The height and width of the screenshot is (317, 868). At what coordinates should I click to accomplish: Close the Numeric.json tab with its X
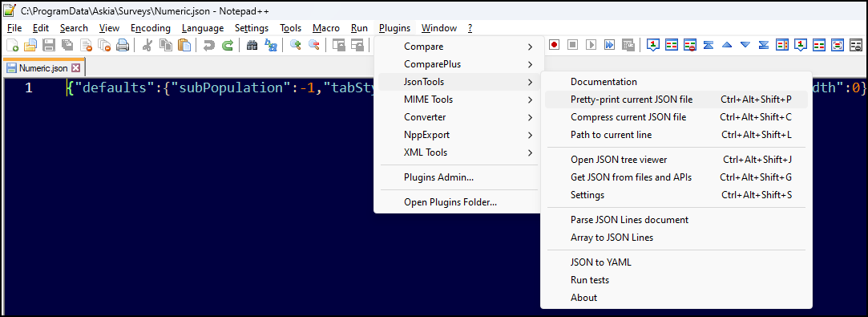[x=76, y=68]
